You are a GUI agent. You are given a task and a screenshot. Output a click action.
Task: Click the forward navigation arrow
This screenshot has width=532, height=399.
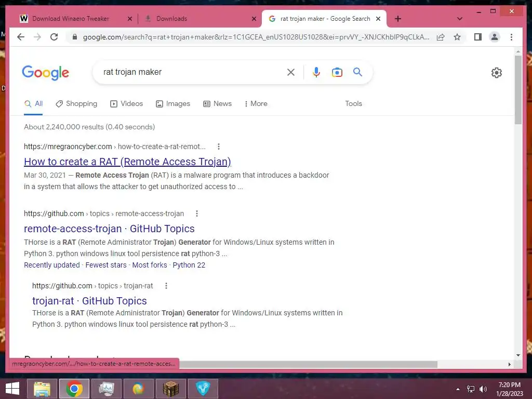pos(37,37)
